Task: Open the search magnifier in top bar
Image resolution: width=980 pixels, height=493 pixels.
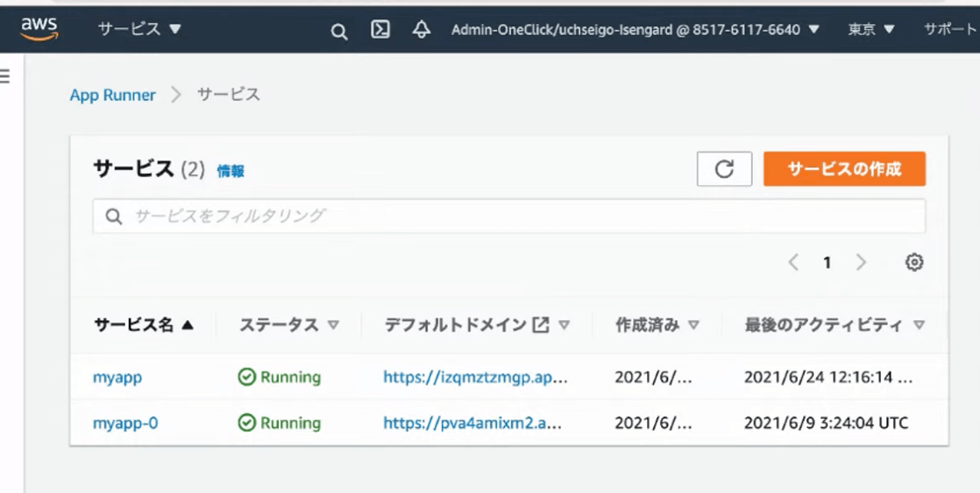Action: [338, 32]
